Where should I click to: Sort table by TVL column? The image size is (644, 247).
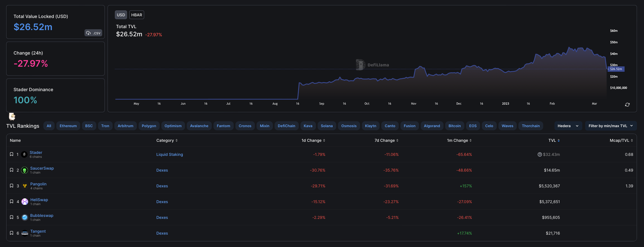tap(554, 140)
